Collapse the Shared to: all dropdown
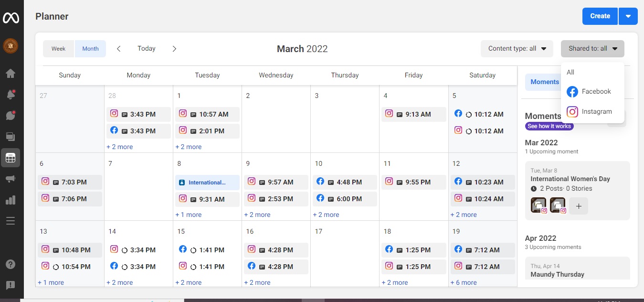 pos(592,49)
